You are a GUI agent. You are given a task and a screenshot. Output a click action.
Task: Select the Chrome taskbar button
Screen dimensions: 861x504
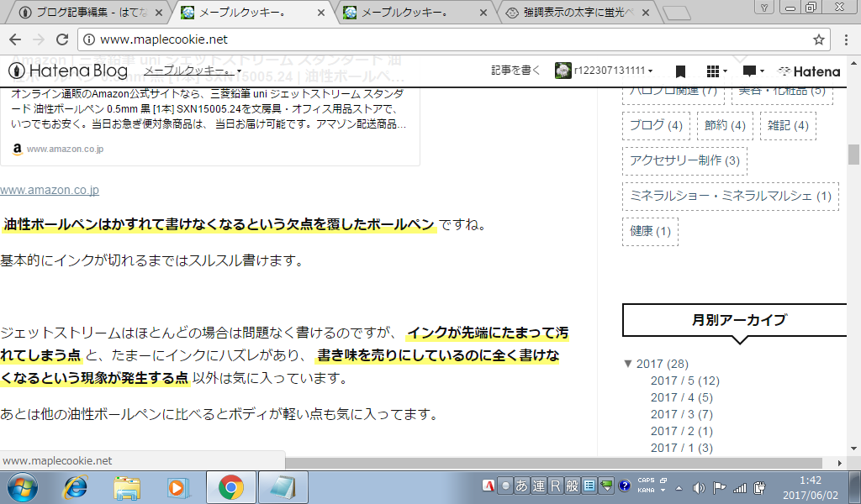(231, 487)
